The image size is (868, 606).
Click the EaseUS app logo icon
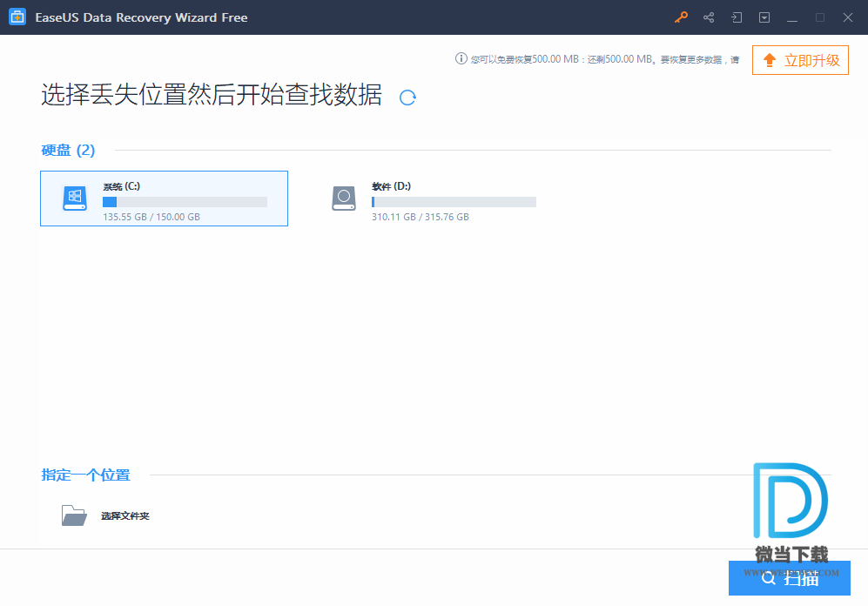coord(17,17)
